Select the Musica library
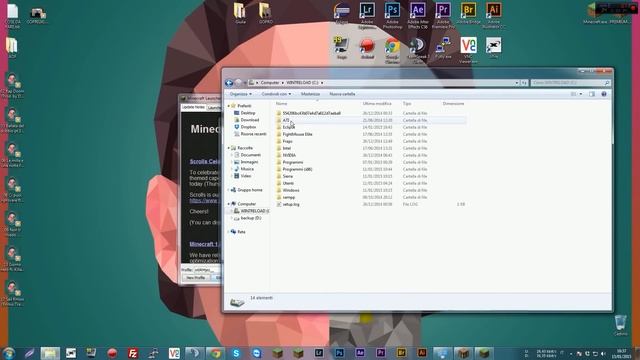This screenshot has height=360, width=640. point(247,169)
